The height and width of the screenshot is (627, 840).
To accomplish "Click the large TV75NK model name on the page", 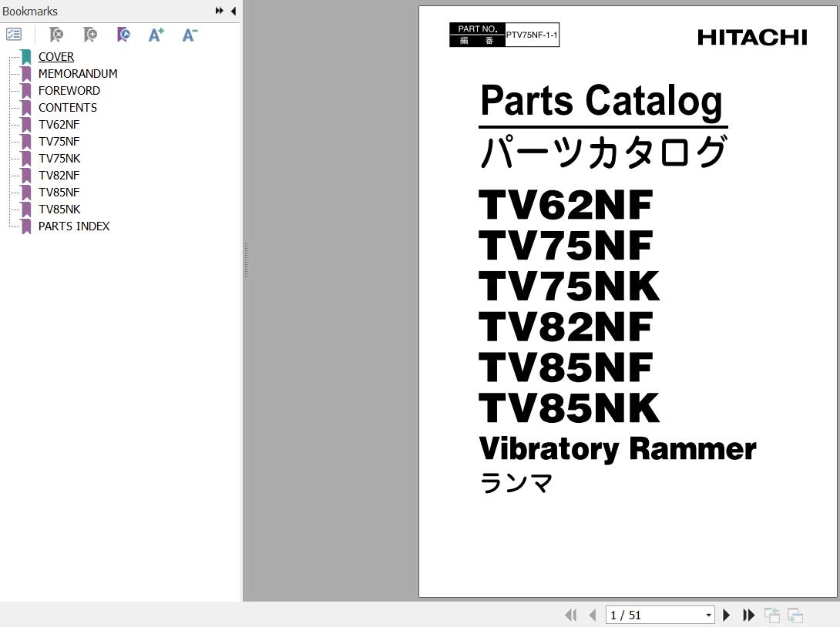I will 569,287.
